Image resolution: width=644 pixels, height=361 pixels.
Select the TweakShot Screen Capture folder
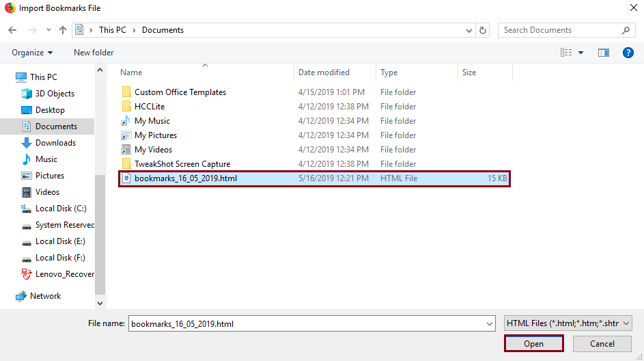(182, 164)
